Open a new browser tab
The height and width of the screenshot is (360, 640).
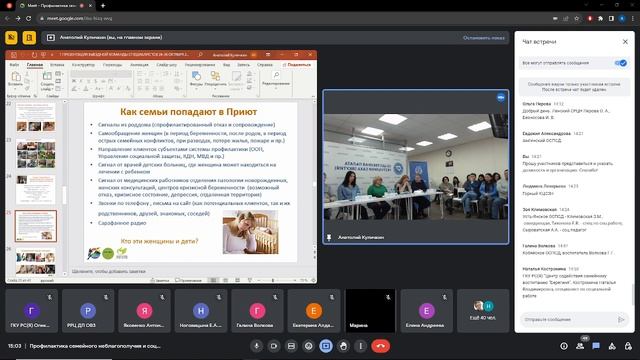tap(103, 6)
